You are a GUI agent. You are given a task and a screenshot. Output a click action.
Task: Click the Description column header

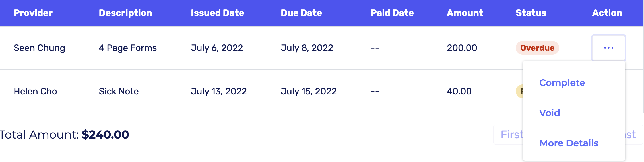pos(125,13)
